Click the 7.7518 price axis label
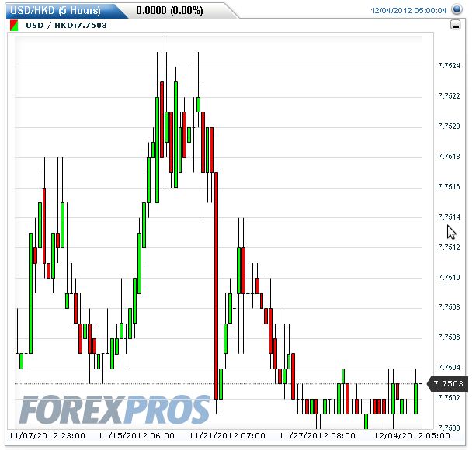476x450 pixels. (450, 157)
